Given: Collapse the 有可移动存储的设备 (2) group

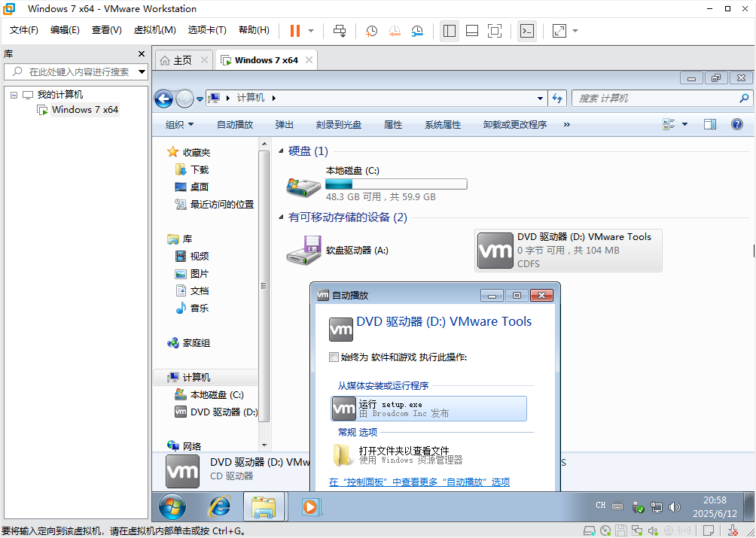Looking at the screenshot, I should coord(281,217).
